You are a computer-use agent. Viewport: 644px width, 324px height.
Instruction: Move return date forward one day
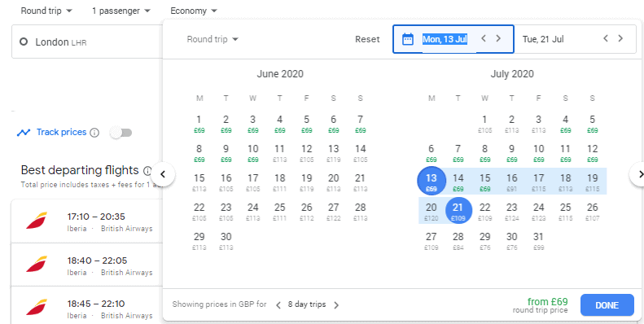[x=620, y=38]
